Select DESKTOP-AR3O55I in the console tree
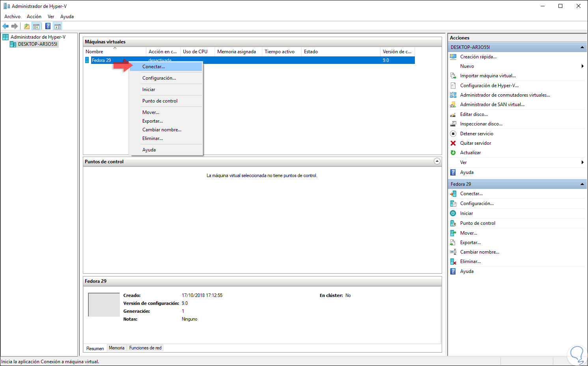The width and height of the screenshot is (588, 366). point(38,44)
